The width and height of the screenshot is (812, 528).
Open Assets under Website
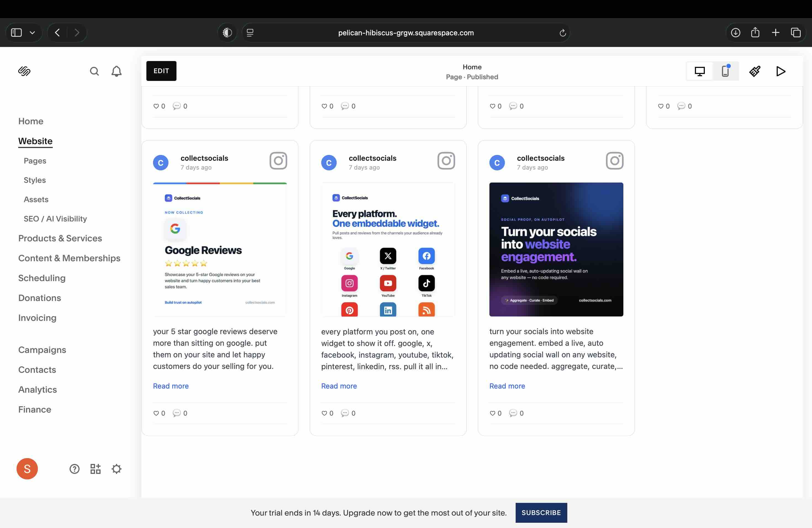tap(36, 199)
